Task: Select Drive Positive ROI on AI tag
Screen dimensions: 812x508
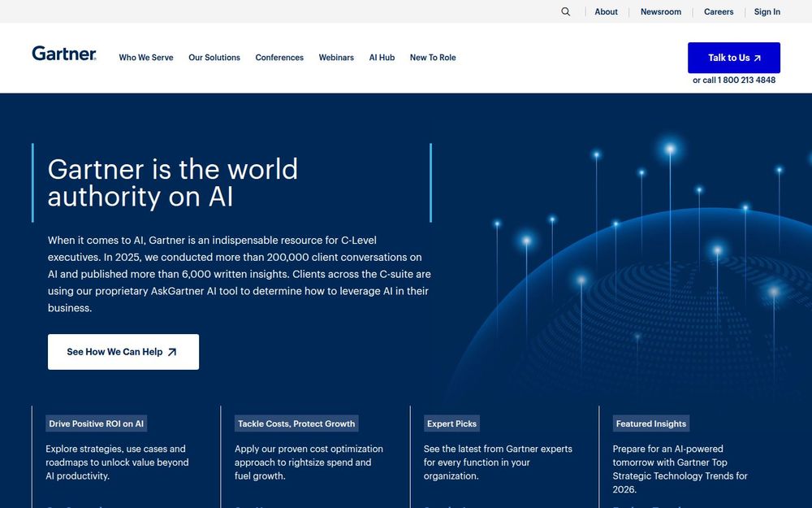Action: tap(97, 423)
